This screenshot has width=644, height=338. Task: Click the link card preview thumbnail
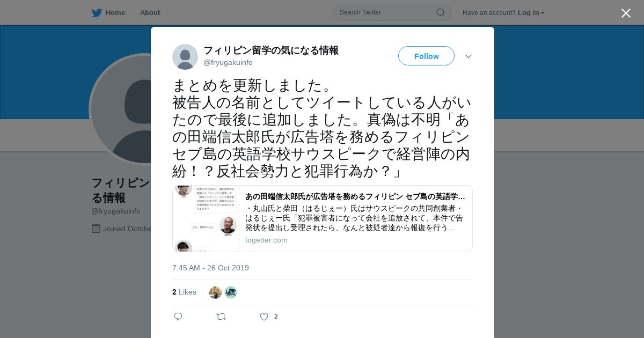pos(206,219)
